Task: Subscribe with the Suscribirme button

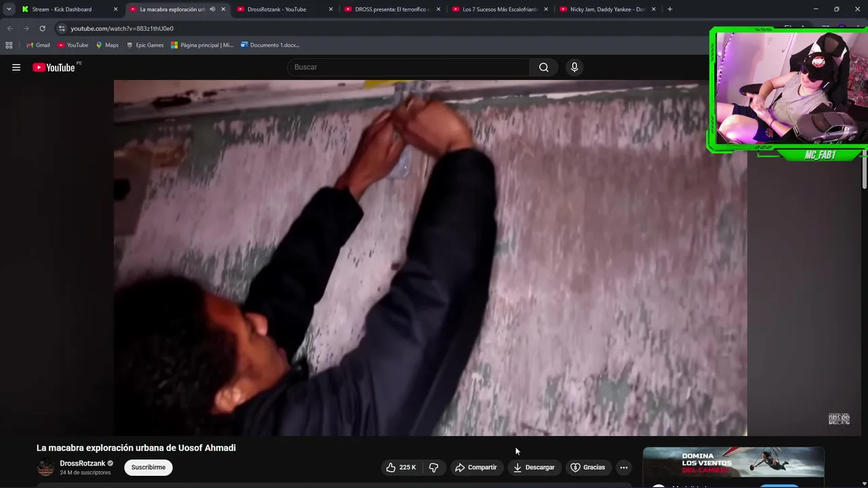Action: tap(149, 467)
